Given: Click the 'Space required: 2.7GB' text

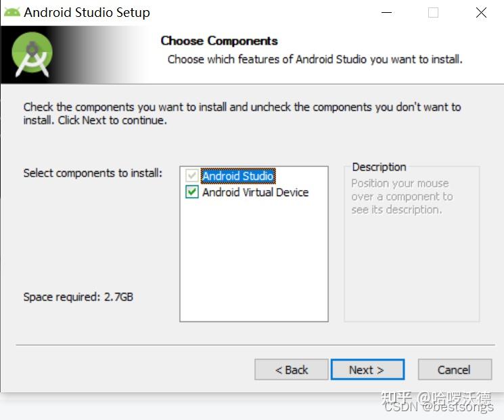Looking at the screenshot, I should tap(78, 297).
